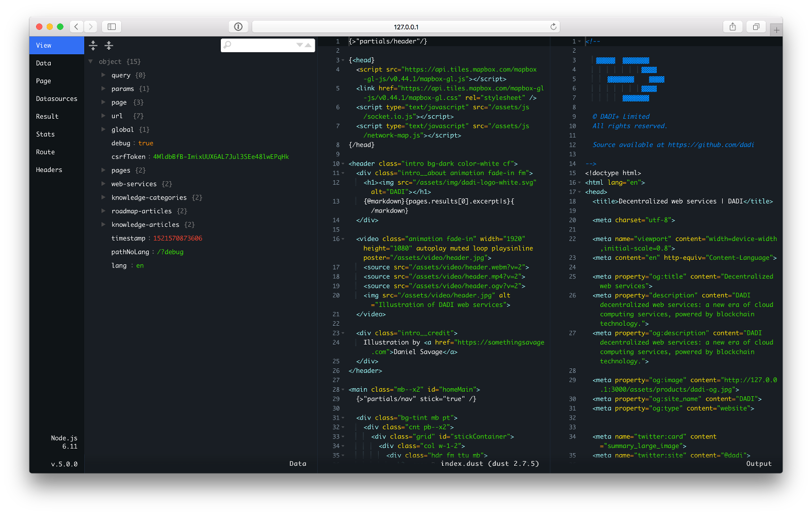This screenshot has width=812, height=515.
Task: Expand the web-services node
Action: click(x=104, y=184)
